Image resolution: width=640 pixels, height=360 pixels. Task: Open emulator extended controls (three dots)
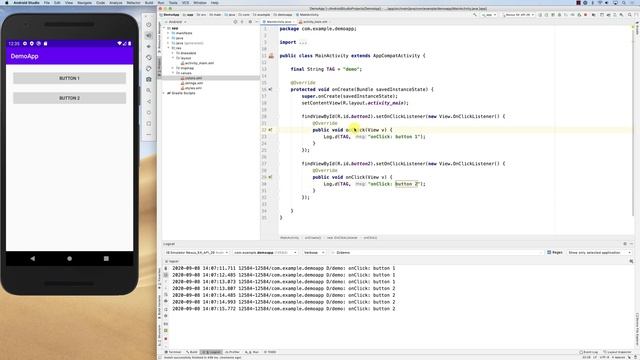pos(149,134)
